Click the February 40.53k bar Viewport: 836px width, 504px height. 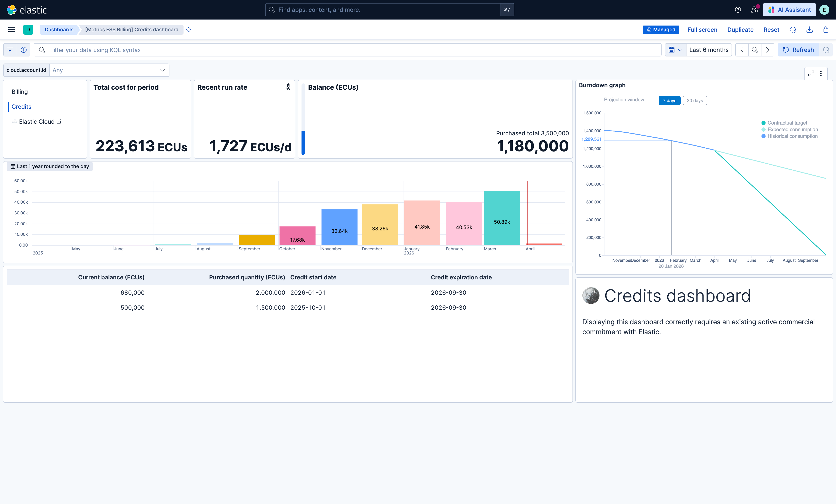pyautogui.click(x=464, y=224)
